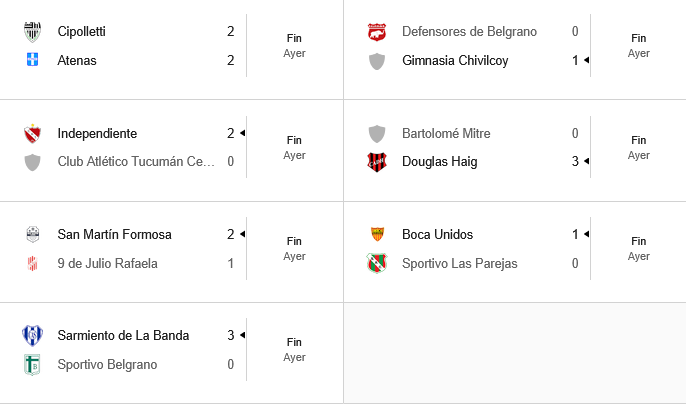The image size is (686, 404).
Task: Select the Sportivo Belgrano green crest
Action: [32, 365]
